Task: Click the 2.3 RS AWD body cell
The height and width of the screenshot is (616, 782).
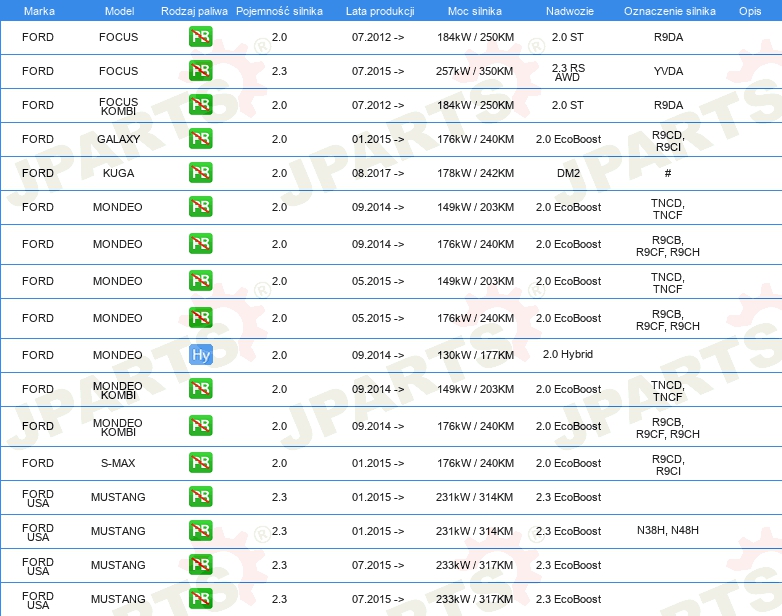Action: point(568,72)
